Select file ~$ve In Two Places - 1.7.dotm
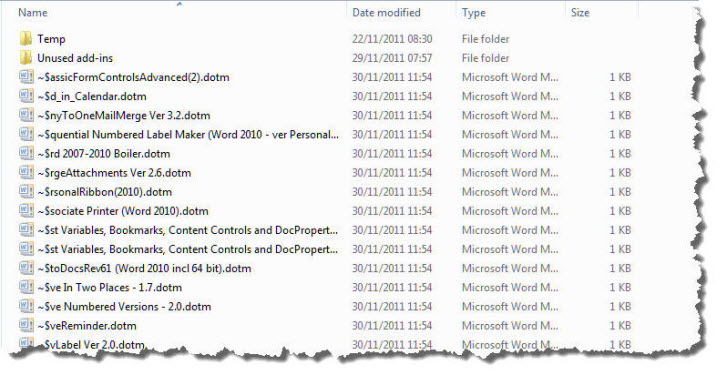720x373 pixels. pos(109,288)
